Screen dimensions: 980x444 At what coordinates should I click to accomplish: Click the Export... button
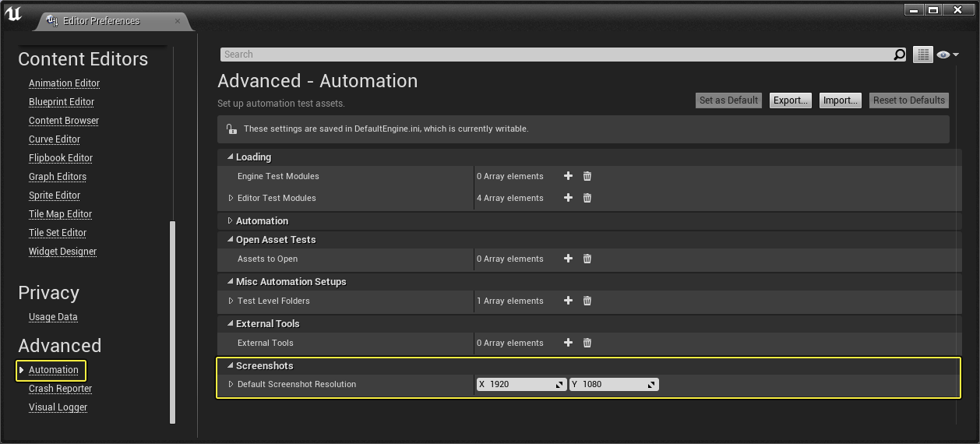pyautogui.click(x=790, y=100)
